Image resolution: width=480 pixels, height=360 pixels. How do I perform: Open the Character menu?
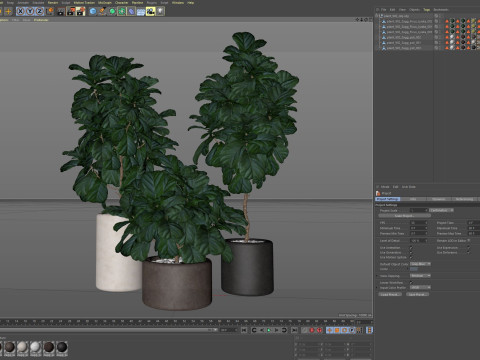coord(121,3)
